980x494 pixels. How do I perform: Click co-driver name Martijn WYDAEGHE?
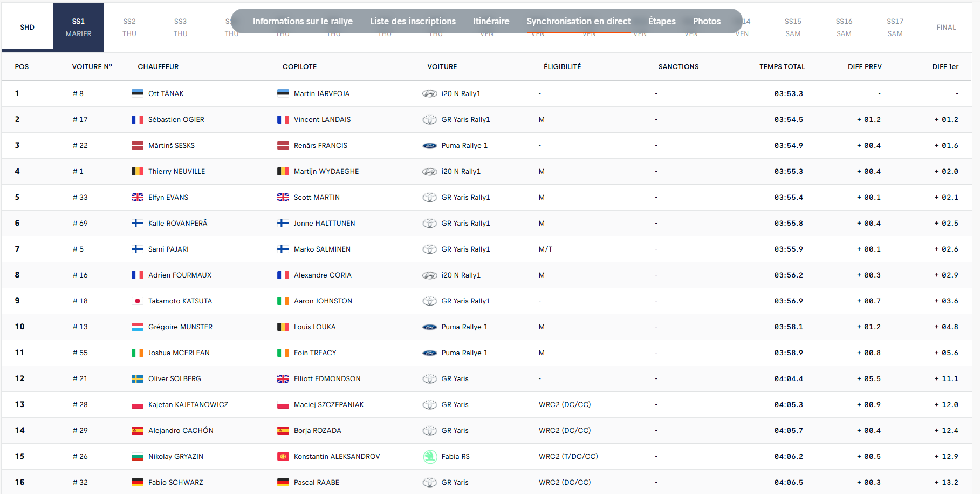click(326, 172)
